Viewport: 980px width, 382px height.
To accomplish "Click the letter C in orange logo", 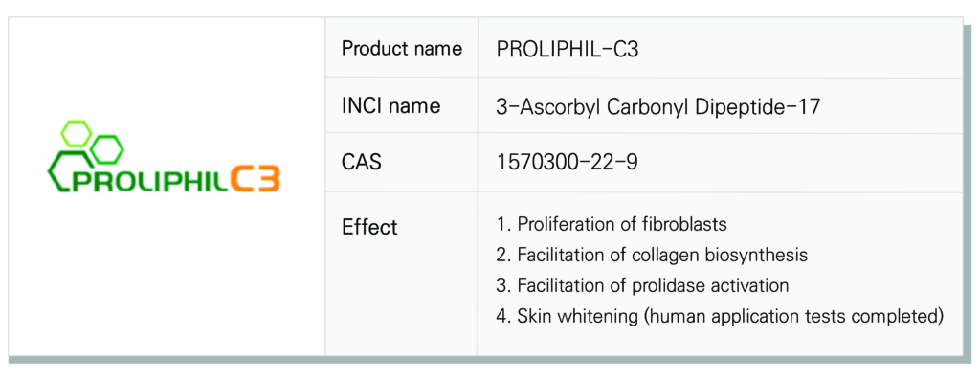I will click(x=240, y=178).
